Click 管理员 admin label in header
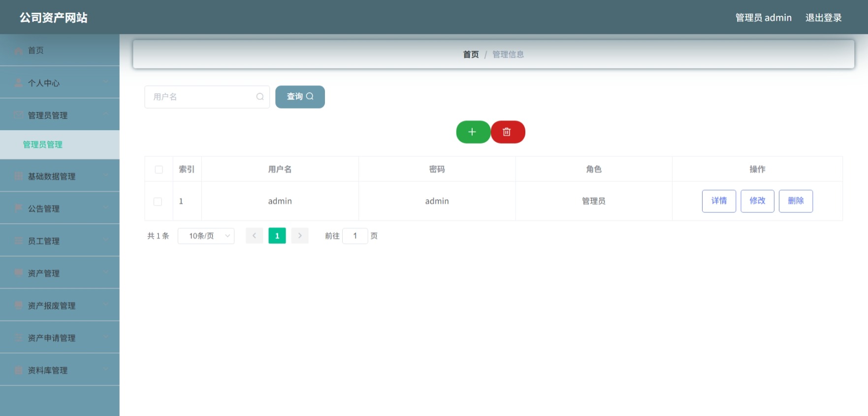The width and height of the screenshot is (868, 416). point(763,18)
